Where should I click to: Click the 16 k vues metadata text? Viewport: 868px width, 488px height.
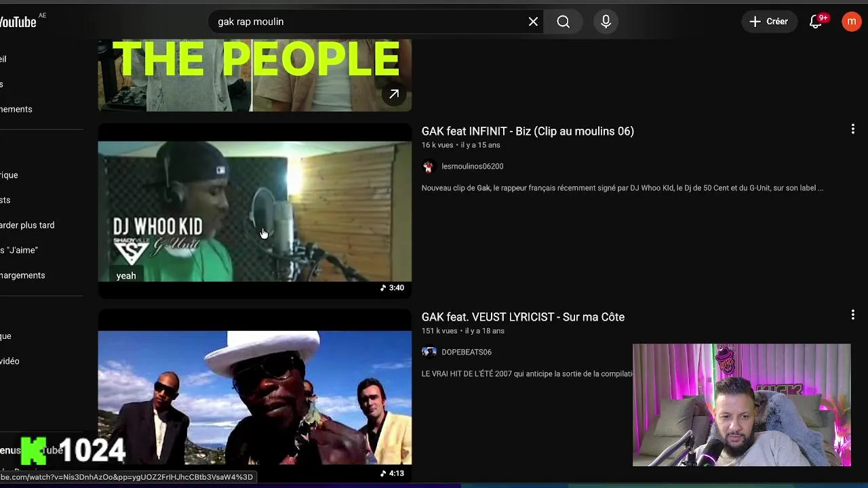(437, 145)
